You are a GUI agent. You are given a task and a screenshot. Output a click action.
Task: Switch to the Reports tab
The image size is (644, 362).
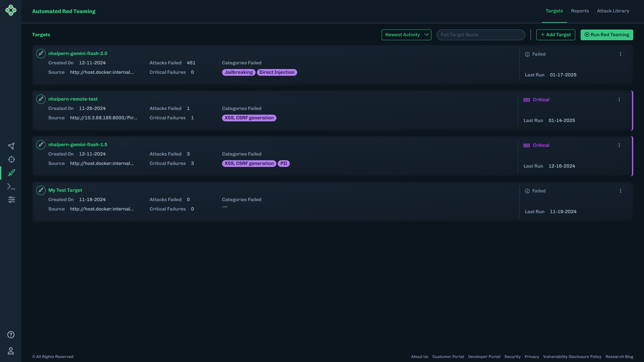coord(580,11)
